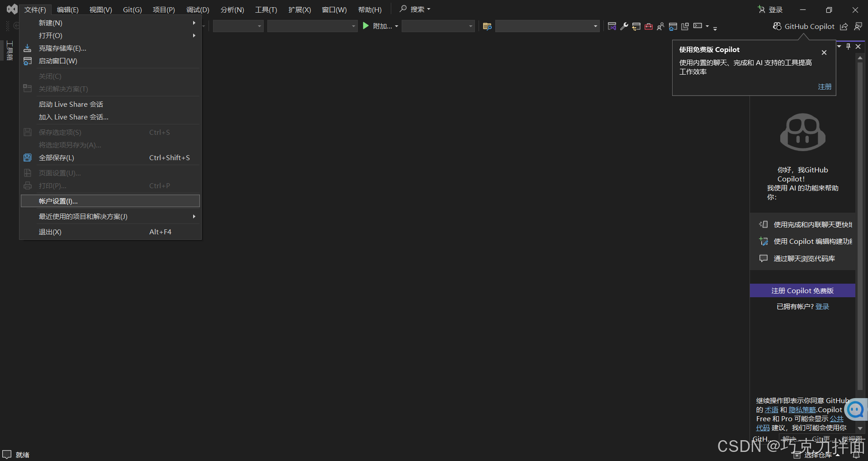Open the 帮助(H) menu
Viewport: 868px width, 461px height.
(370, 10)
